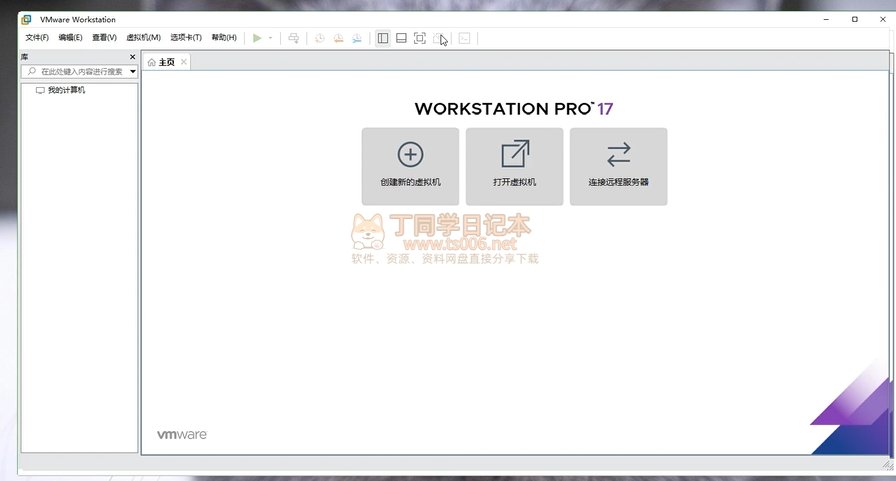Click 创建新的虚拟机 tile
Viewport: 896px width, 481px height.
click(x=410, y=166)
